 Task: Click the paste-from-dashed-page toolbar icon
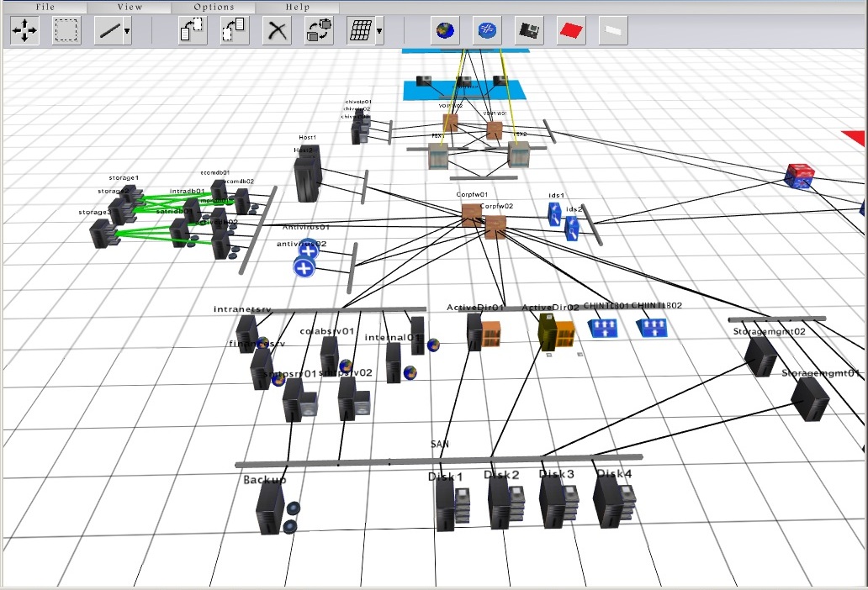235,30
